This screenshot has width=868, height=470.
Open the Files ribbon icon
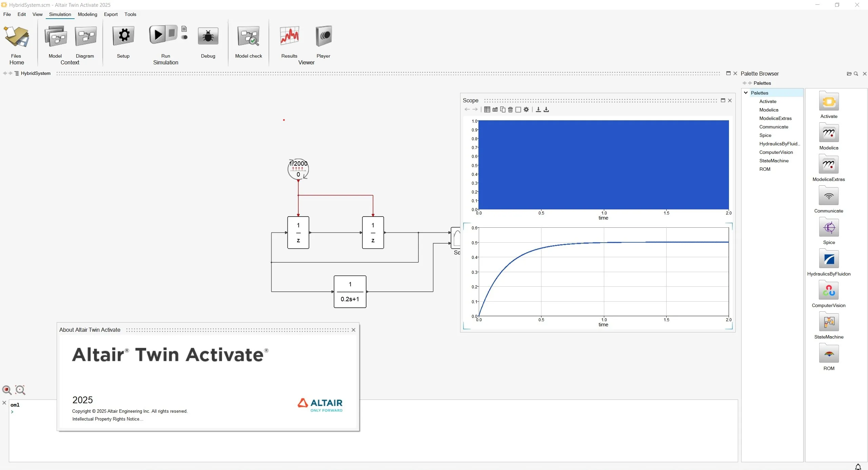[16, 37]
